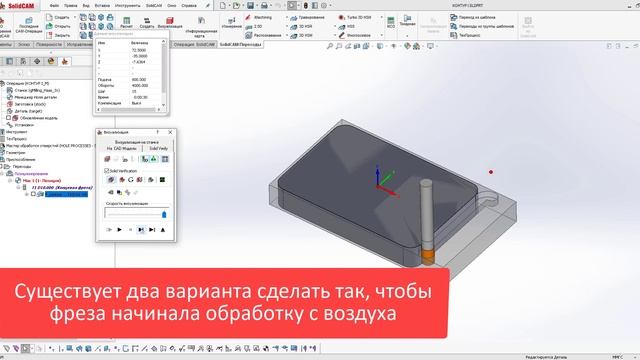The width and height of the screenshot is (640, 360).
Task: Select Деталь (target) in the tree
Action: [x=28, y=111]
